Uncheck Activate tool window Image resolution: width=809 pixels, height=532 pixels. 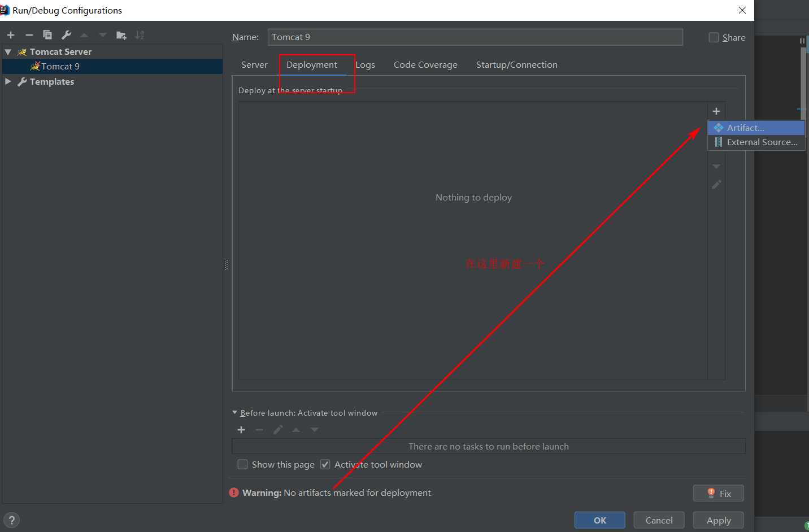pos(325,464)
